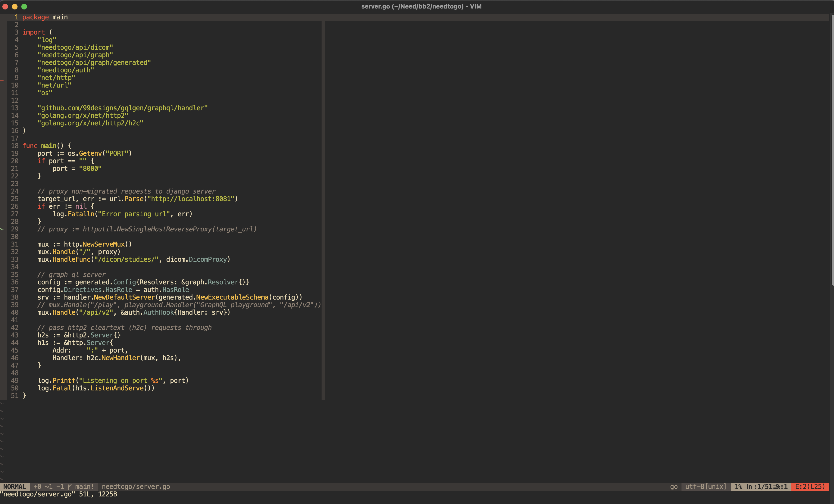The height and width of the screenshot is (504, 834).
Task: Click the window title 'server.go (~/Need/bb2/needtogo) - VIM'
Action: pyautogui.click(x=421, y=6)
